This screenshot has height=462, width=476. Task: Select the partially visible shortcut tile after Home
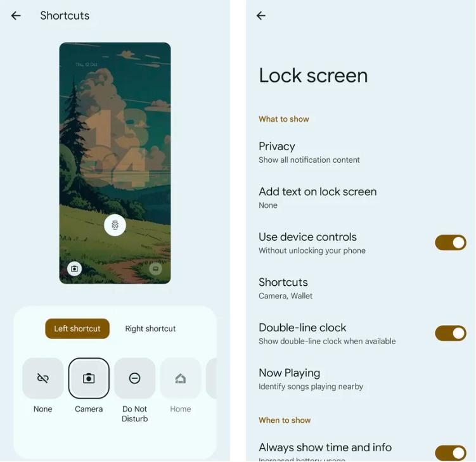212,378
